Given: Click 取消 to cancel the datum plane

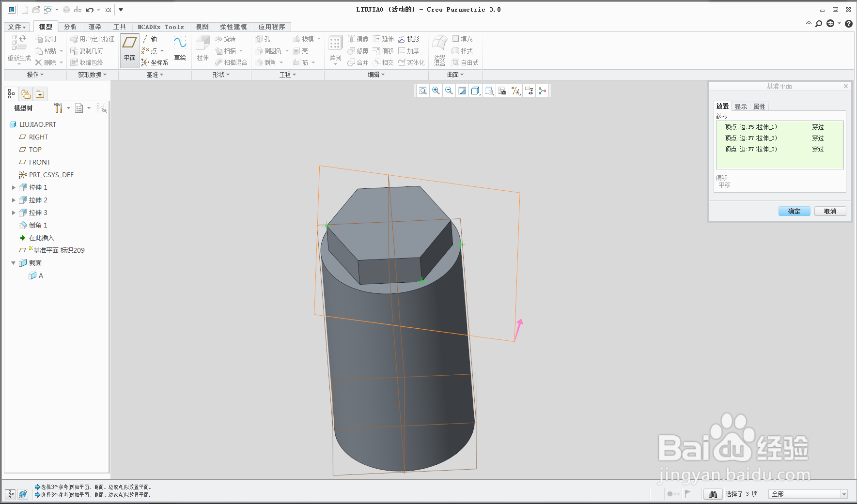Looking at the screenshot, I should [830, 211].
